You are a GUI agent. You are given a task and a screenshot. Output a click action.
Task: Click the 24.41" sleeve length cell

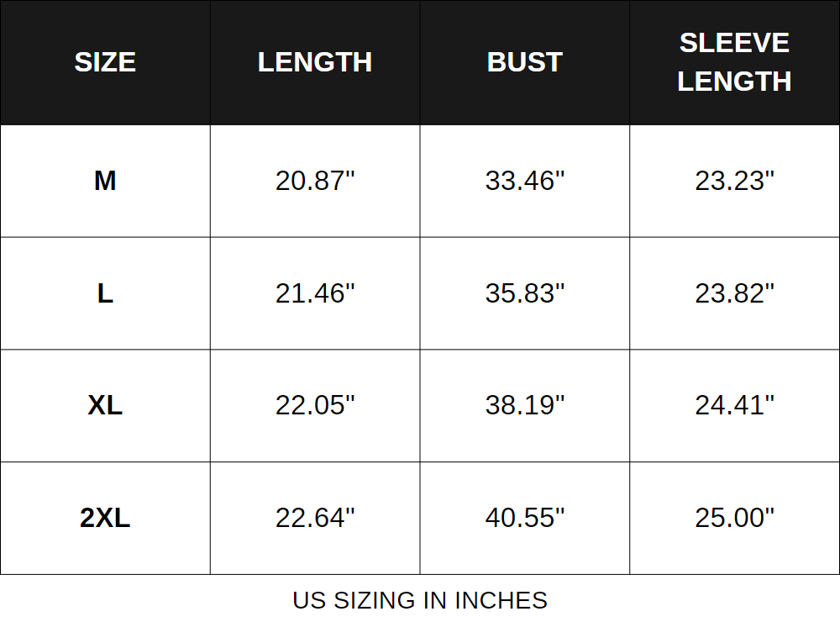(735, 405)
